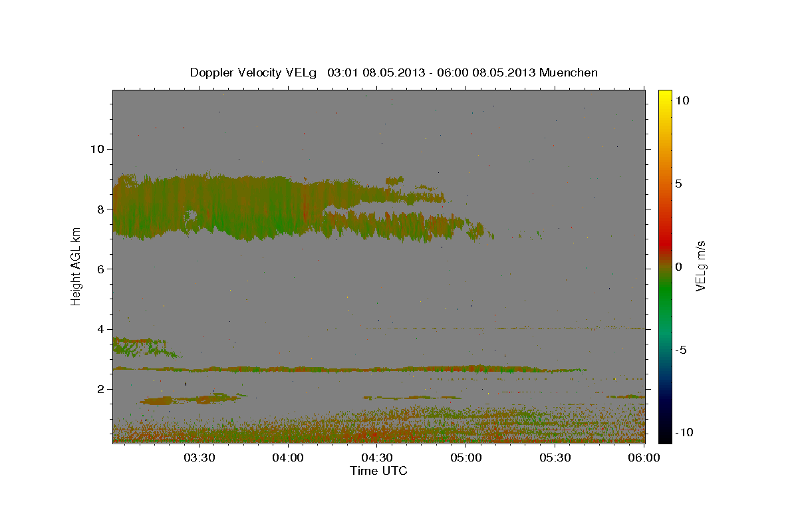Click the 'Time UTC' axis label

(378, 471)
